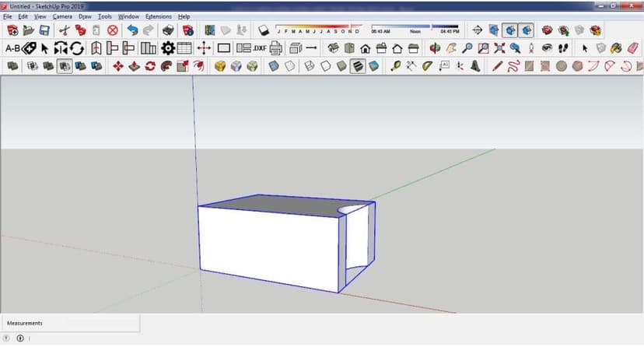
Task: Select the Push/Pull tool
Action: coord(135,65)
